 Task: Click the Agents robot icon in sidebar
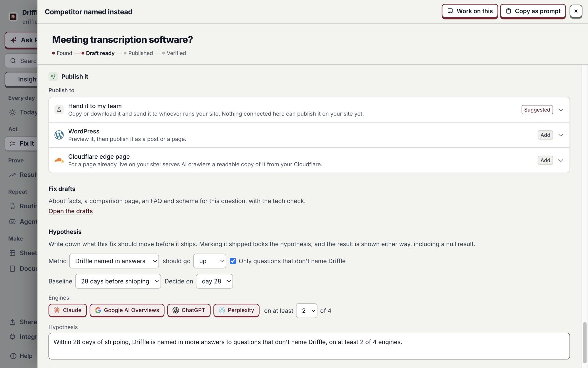[12, 222]
